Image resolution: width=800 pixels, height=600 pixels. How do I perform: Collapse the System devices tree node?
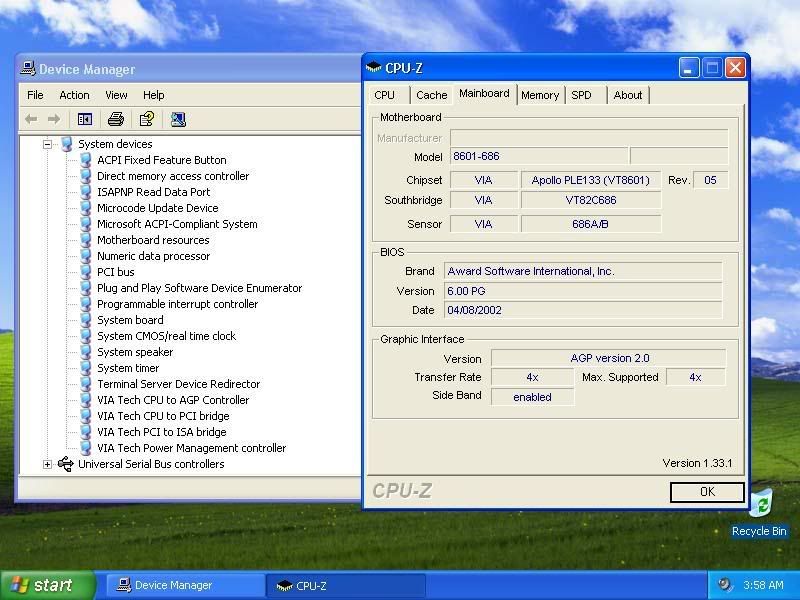[47, 144]
